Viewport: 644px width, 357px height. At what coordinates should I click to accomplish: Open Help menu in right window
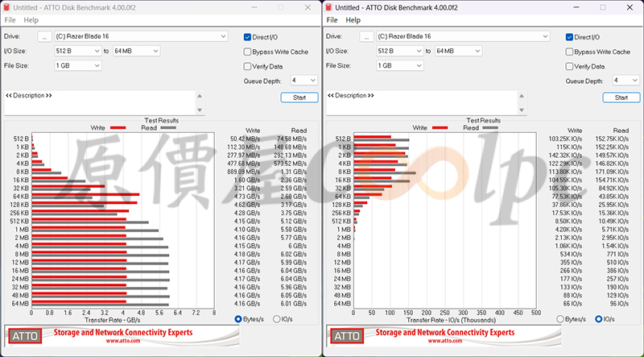click(x=353, y=19)
